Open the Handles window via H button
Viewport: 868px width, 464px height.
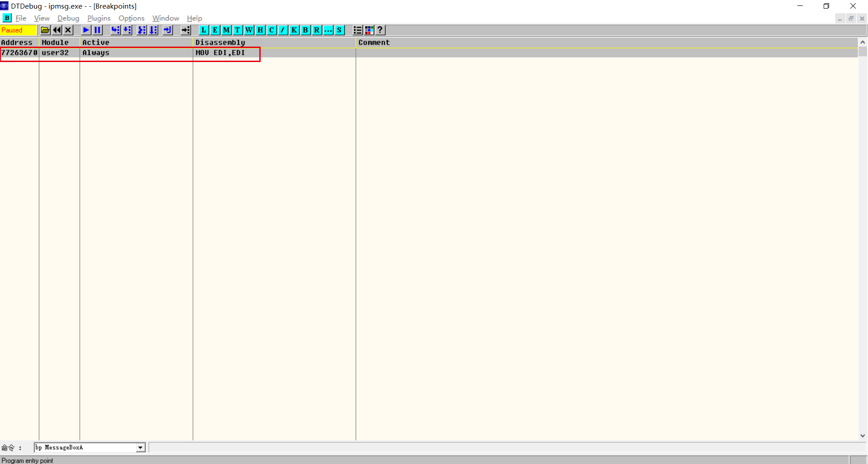260,30
